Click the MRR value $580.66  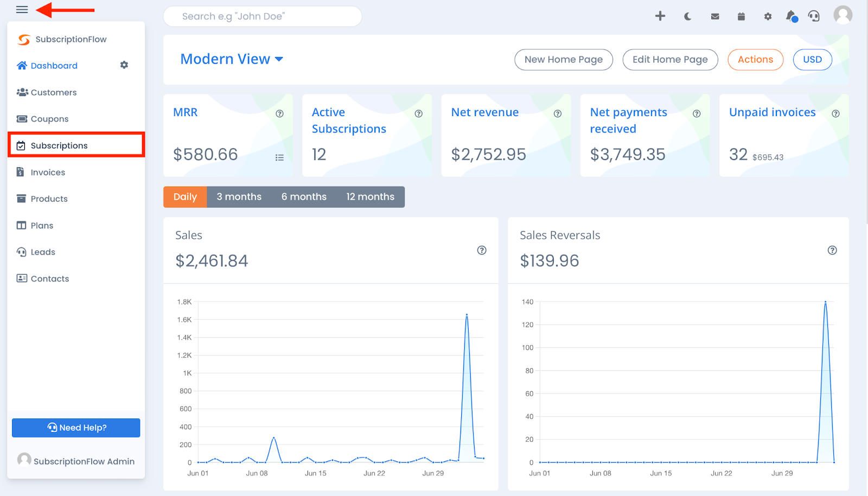point(206,155)
